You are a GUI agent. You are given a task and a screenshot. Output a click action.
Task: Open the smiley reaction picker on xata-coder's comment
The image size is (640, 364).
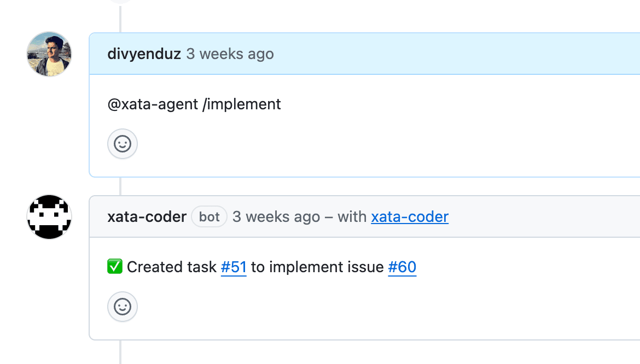click(122, 307)
